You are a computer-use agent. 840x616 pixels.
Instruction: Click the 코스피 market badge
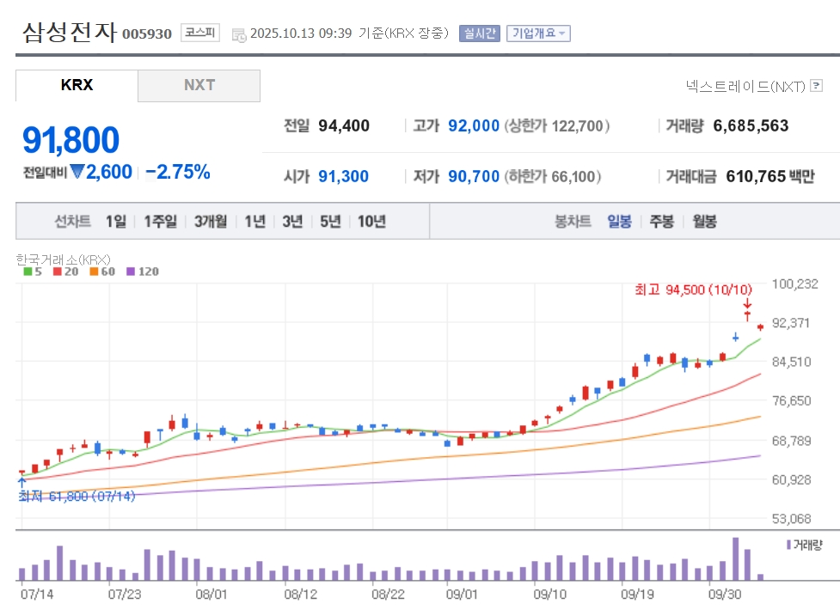click(200, 34)
